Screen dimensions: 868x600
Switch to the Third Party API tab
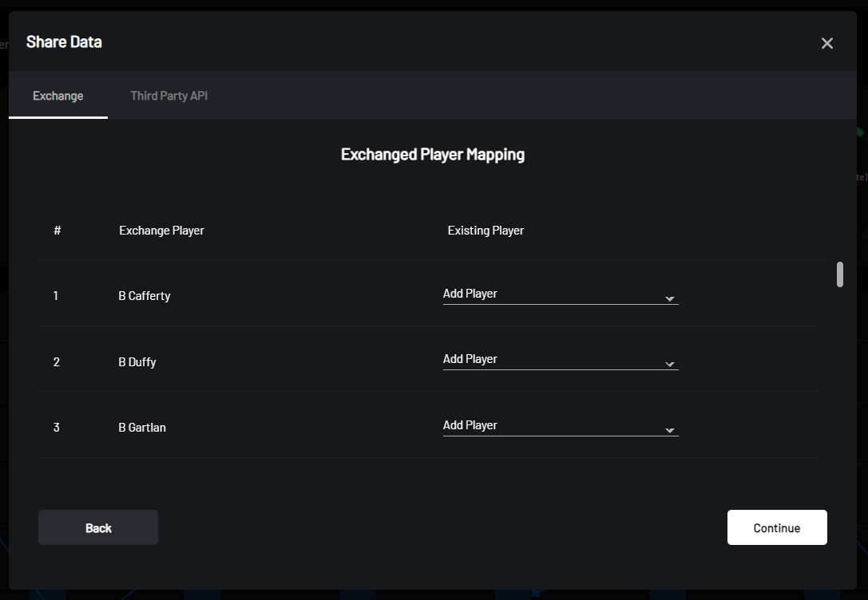(x=168, y=95)
